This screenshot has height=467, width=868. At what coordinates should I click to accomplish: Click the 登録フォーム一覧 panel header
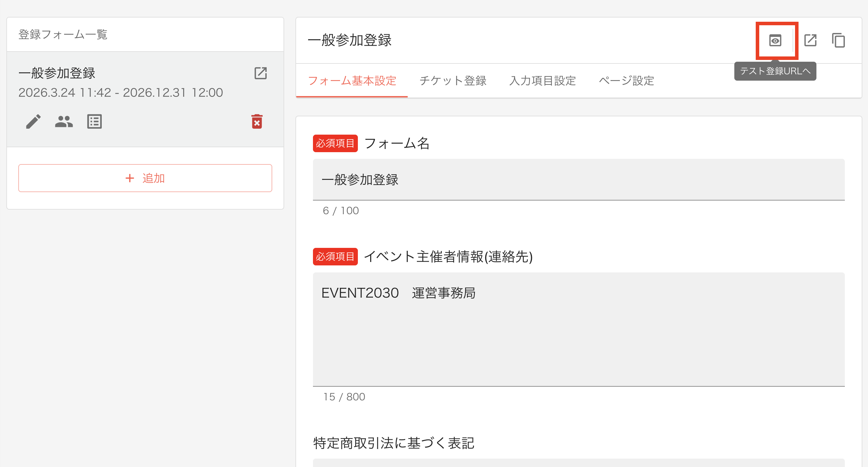click(63, 34)
